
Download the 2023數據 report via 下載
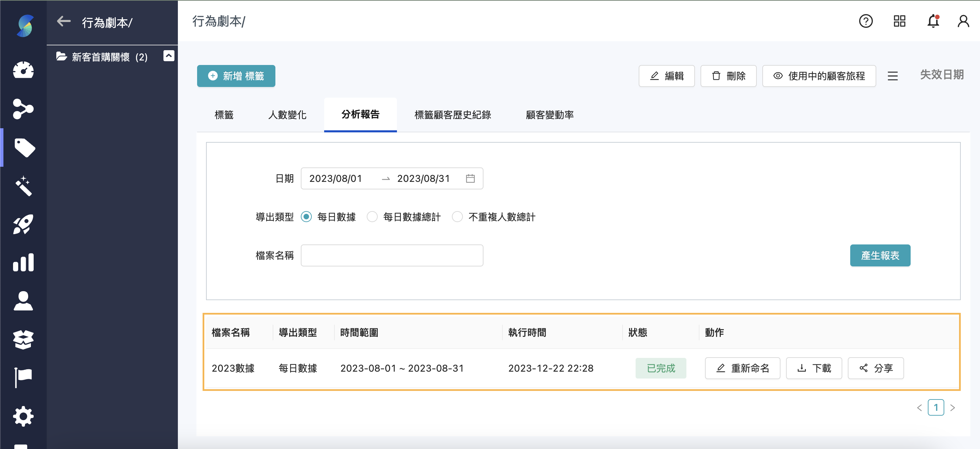[x=814, y=368]
